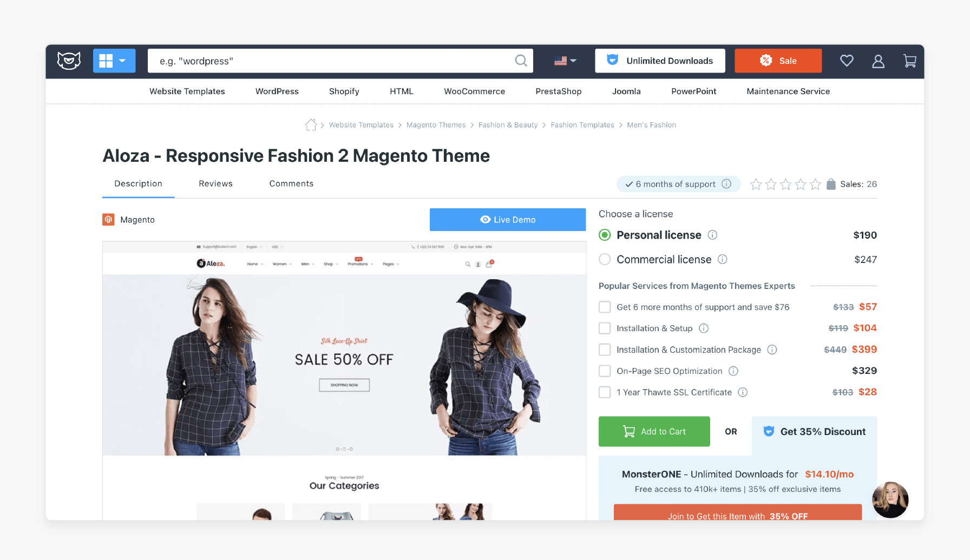Click Unlimited Downloads button
970x560 pixels.
tap(660, 61)
